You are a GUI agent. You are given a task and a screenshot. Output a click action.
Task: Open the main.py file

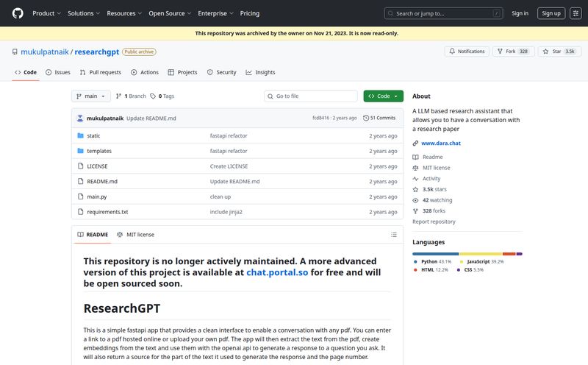click(x=97, y=196)
